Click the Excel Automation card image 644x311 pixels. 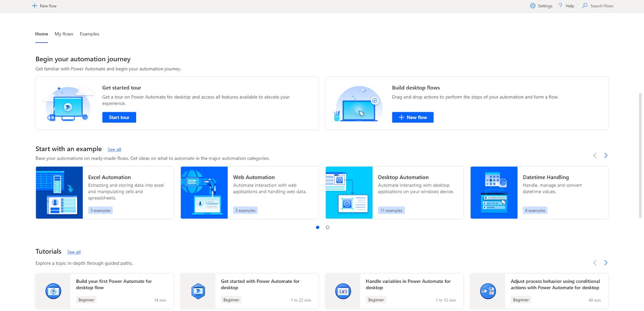(59, 193)
